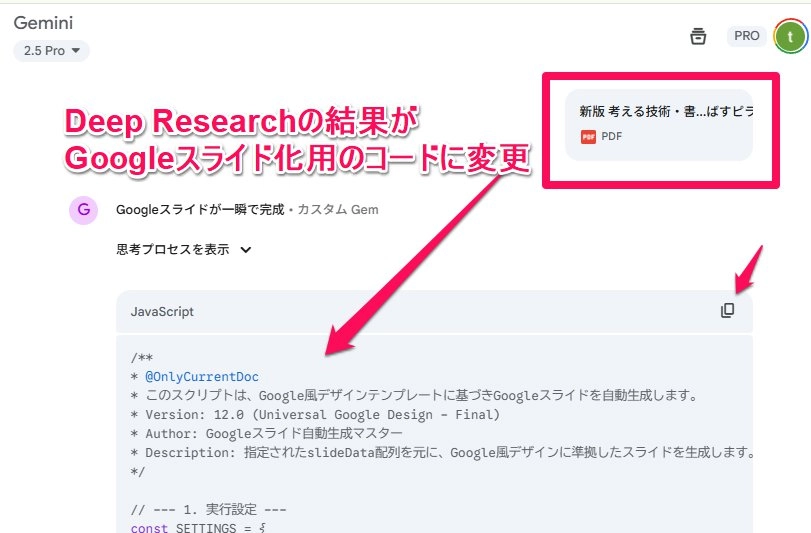Image resolution: width=811 pixels, height=533 pixels.
Task: Click the red PDF file type icon
Action: [x=588, y=136]
